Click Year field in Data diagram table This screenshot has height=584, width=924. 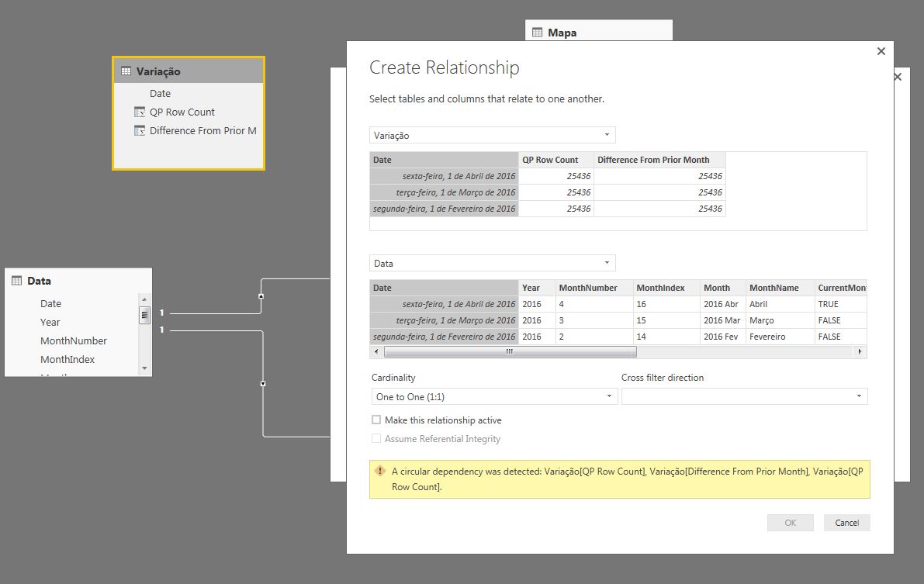(50, 323)
